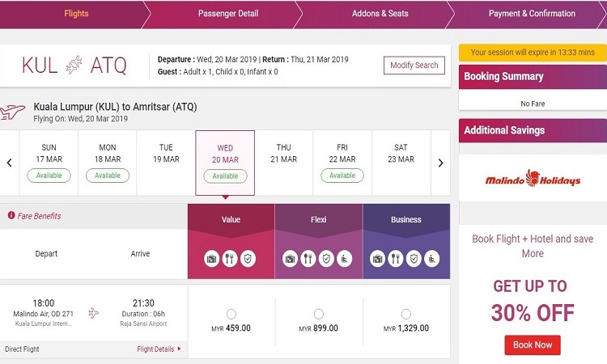The height and width of the screenshot is (364, 607).
Task: Click the meal icon under Flexi fare
Action: tap(308, 259)
